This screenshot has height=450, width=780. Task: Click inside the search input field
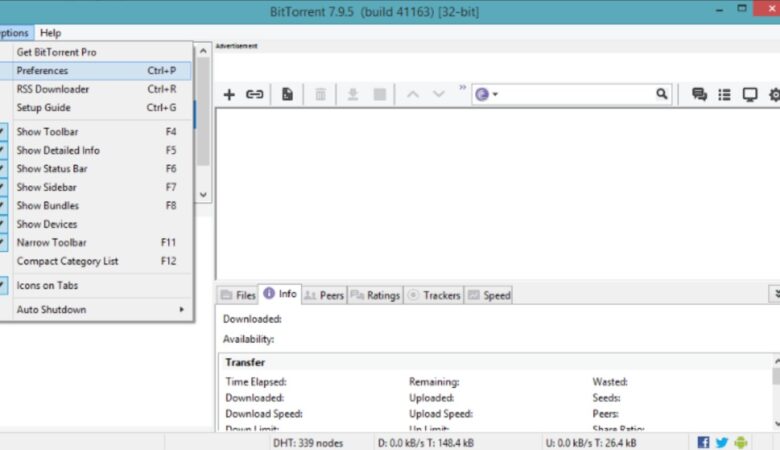click(x=575, y=94)
